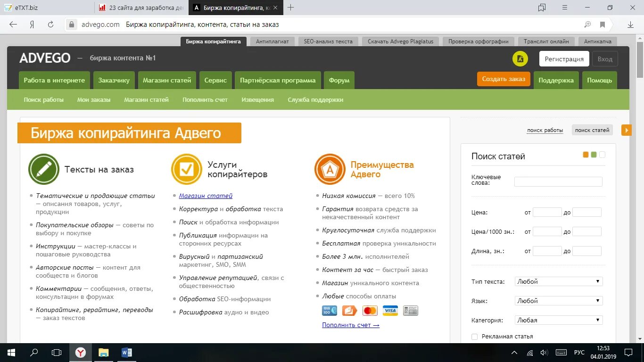Click the yellow Advego Plagiatus round icon
The width and height of the screenshot is (644, 362).
[x=520, y=59]
